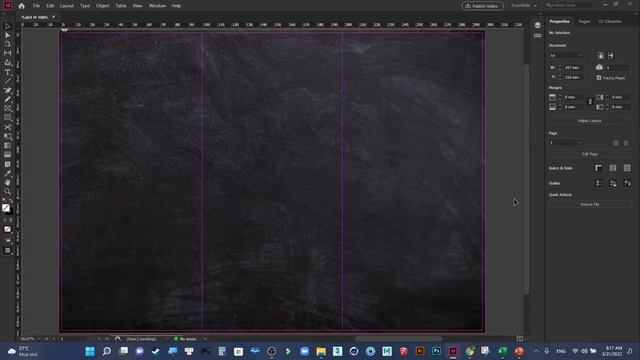The image size is (640, 360).
Task: Toggle the Facing Pages checkbox
Action: point(599,78)
